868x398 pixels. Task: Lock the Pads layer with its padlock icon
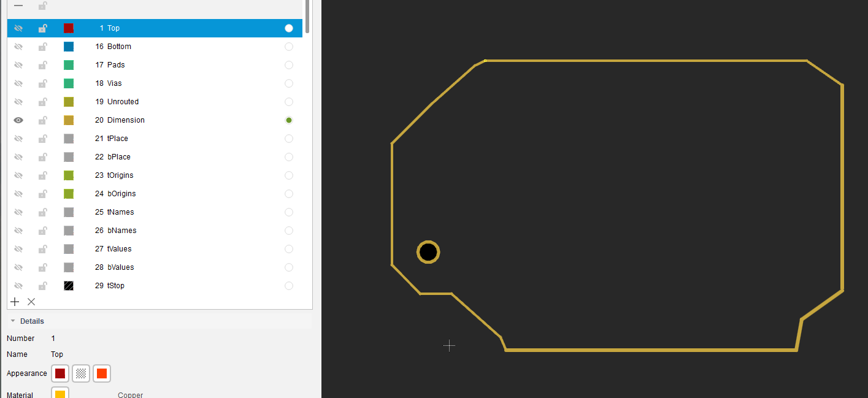[42, 65]
